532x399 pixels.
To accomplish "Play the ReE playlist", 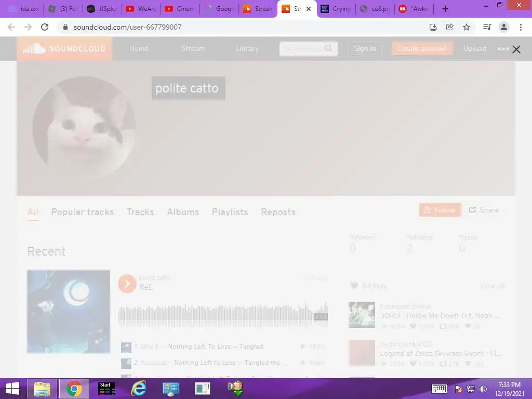I will [x=127, y=283].
